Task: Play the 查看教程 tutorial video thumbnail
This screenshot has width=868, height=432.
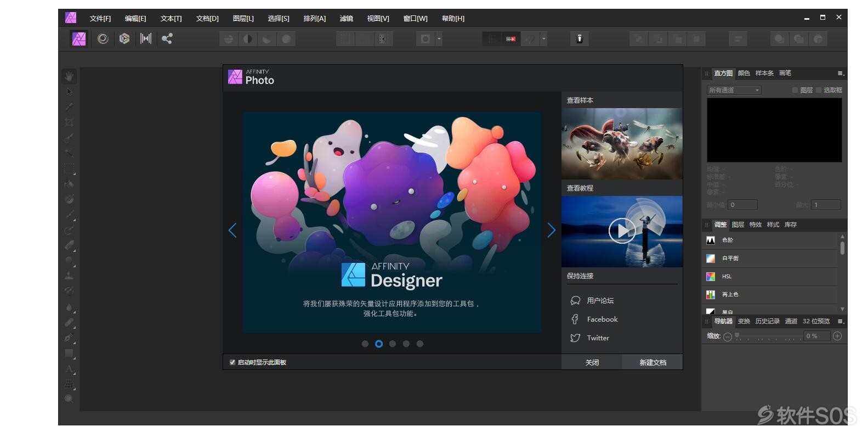Action: (622, 231)
